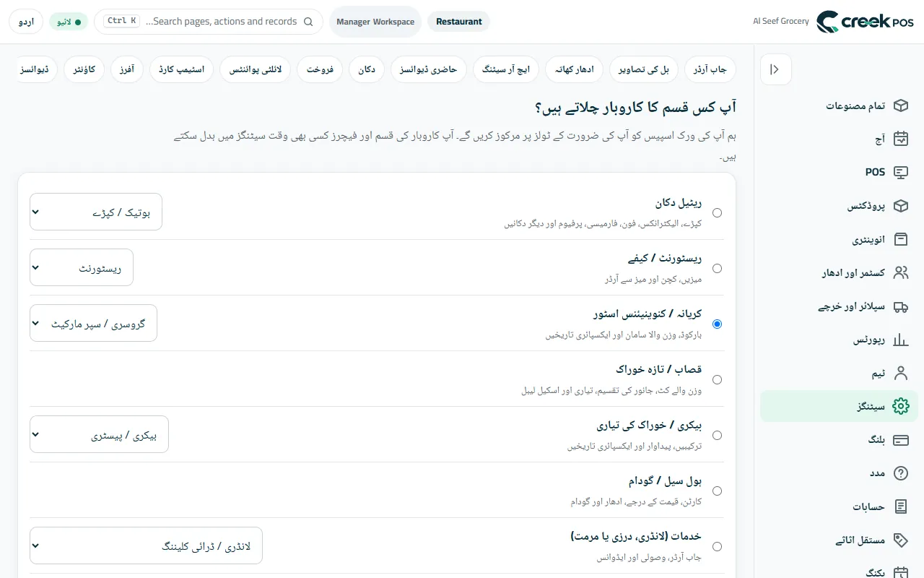The image size is (924, 578).
Task: Expand the Grocery / supermarket dropdown
Action: click(x=93, y=323)
